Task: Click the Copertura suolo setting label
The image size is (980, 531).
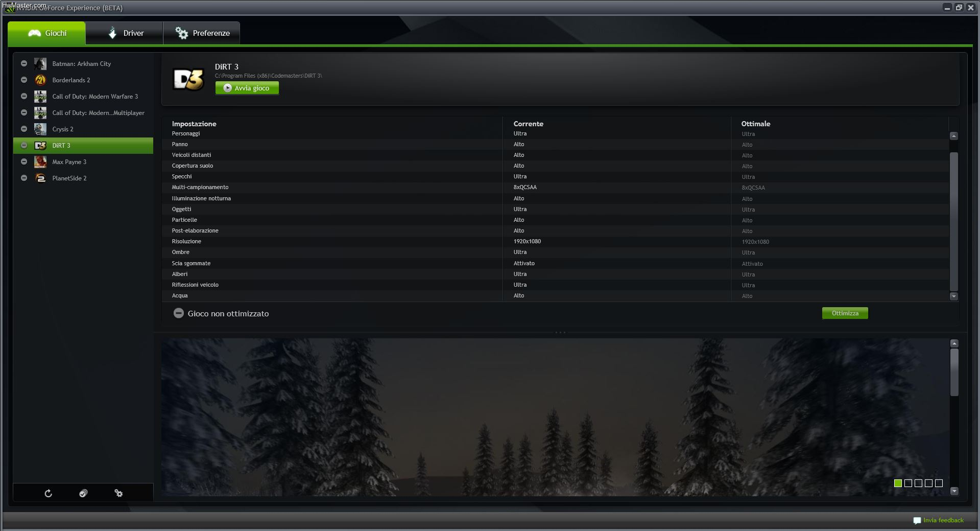Action: [193, 166]
